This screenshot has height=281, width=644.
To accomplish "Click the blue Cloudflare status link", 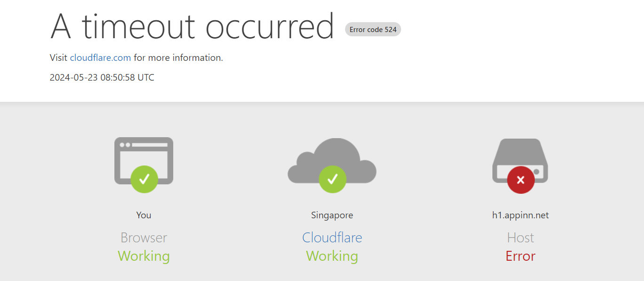I will click(332, 238).
